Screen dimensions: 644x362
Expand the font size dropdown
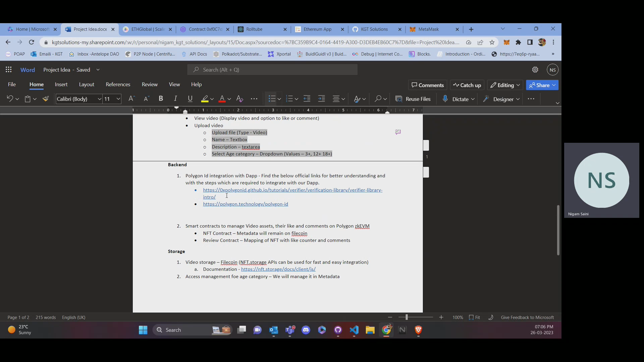tap(118, 99)
